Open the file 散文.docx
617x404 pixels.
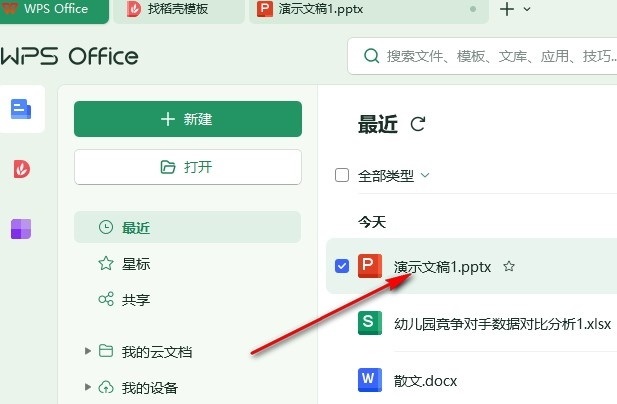pyautogui.click(x=425, y=381)
